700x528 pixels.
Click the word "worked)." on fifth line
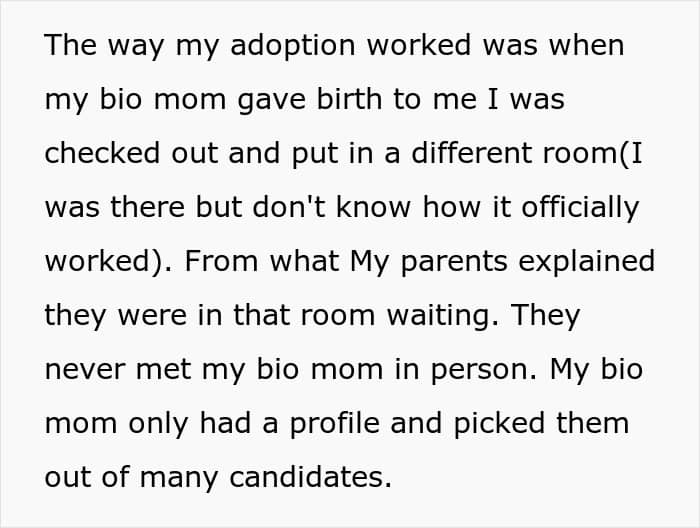pos(108,262)
